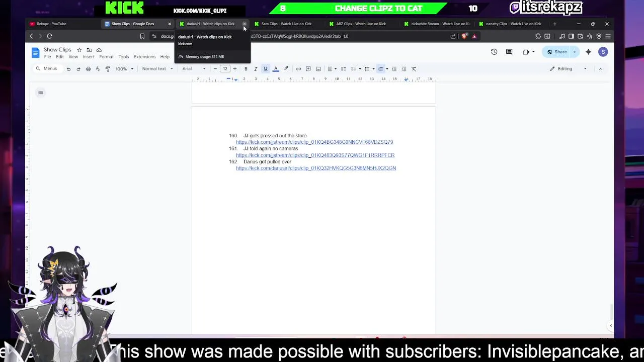Open the Editing mode dropdown
This screenshot has width=644, height=362.
pyautogui.click(x=569, y=69)
